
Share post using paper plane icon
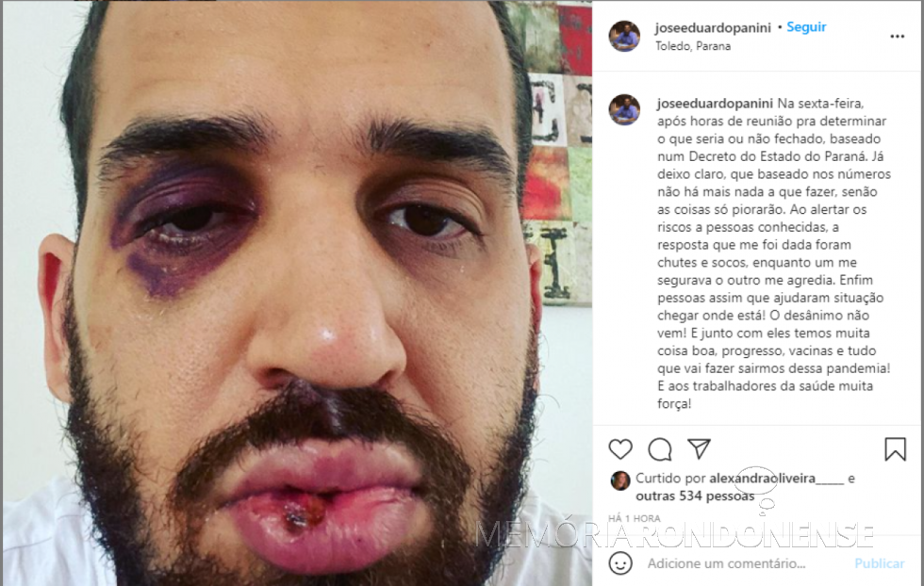pos(699,448)
